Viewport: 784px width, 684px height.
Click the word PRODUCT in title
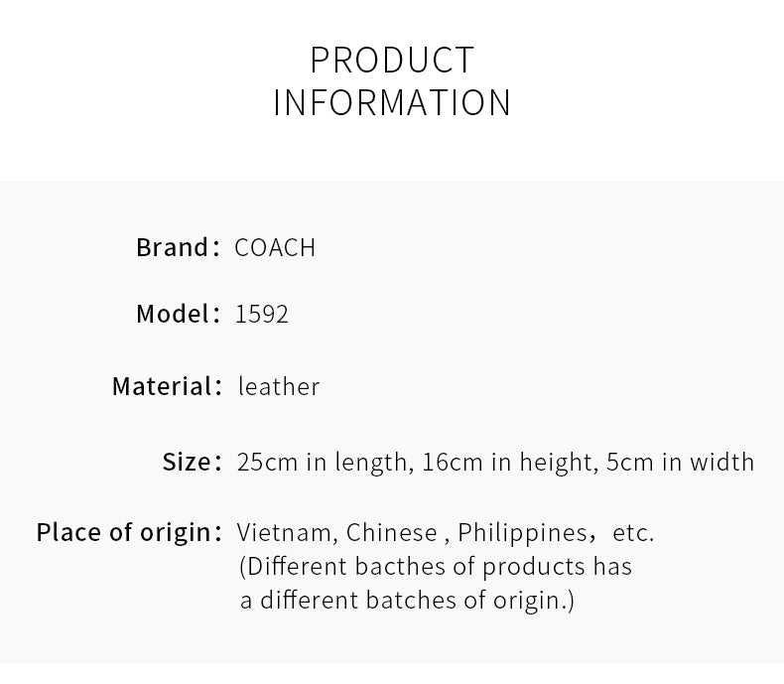pos(392,60)
